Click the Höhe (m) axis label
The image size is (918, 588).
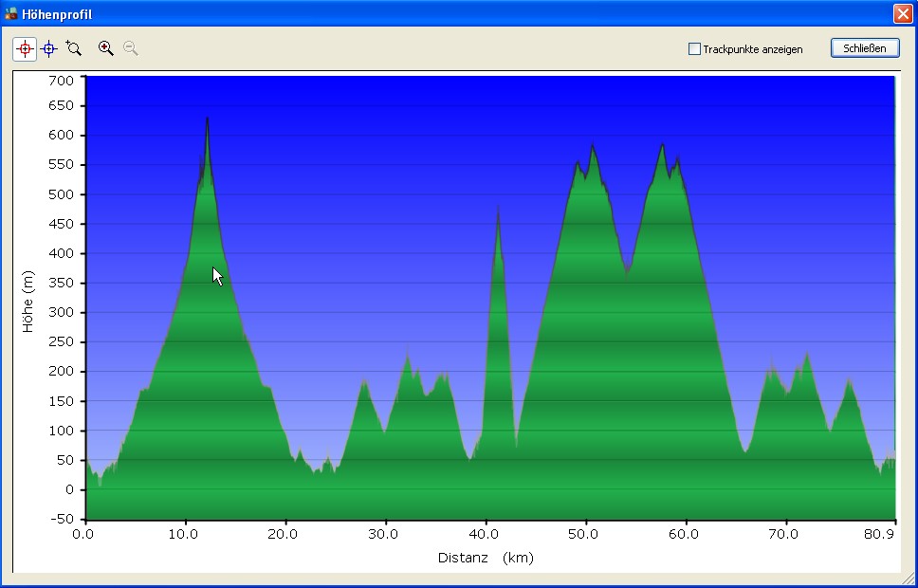point(28,301)
